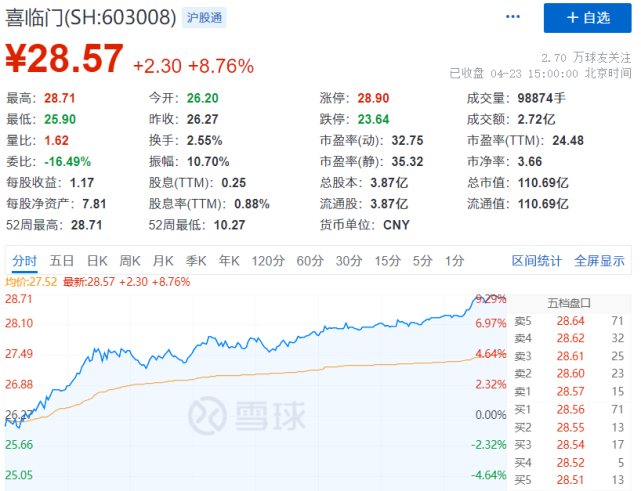Open the 季K chart tab
Image resolution: width=641 pixels, height=491 pixels.
click(196, 260)
